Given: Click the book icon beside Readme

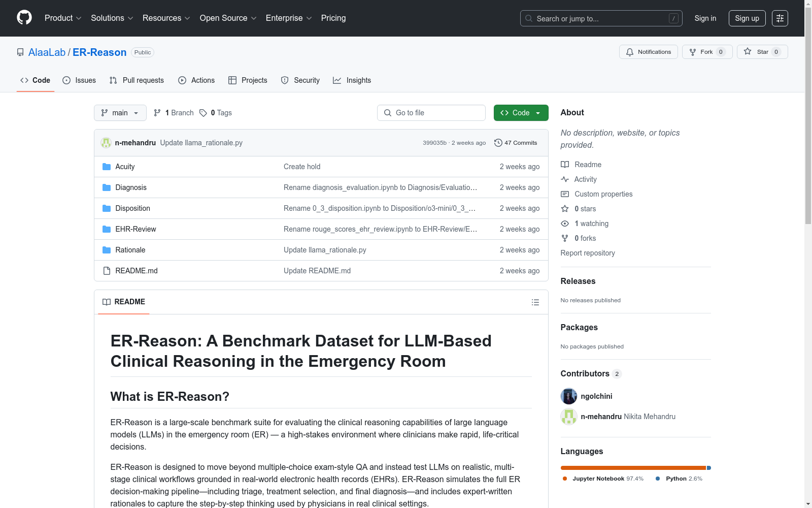Looking at the screenshot, I should (565, 165).
